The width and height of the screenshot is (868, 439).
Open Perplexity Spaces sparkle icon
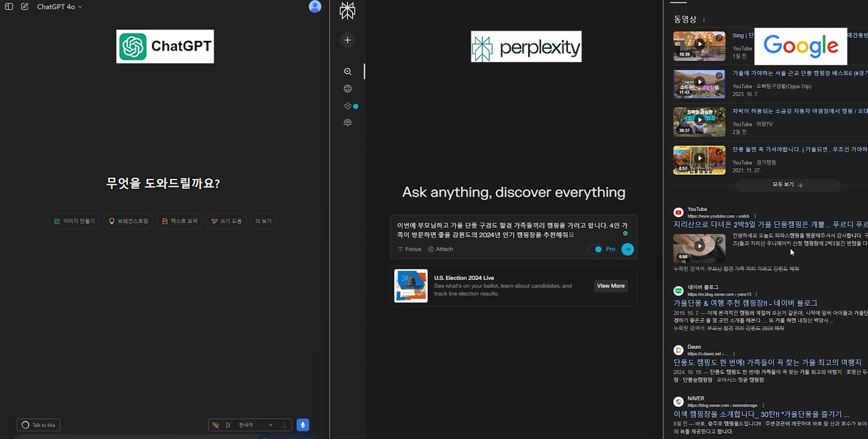click(x=347, y=106)
